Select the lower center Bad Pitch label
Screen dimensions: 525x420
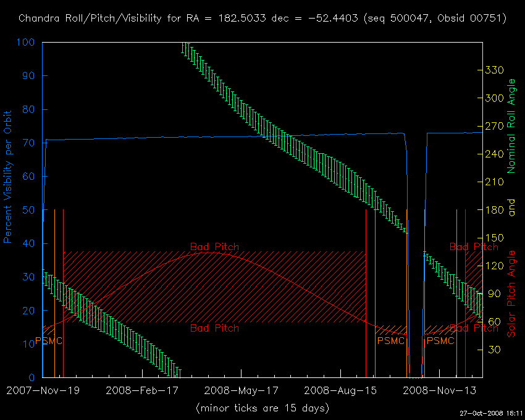tap(214, 328)
